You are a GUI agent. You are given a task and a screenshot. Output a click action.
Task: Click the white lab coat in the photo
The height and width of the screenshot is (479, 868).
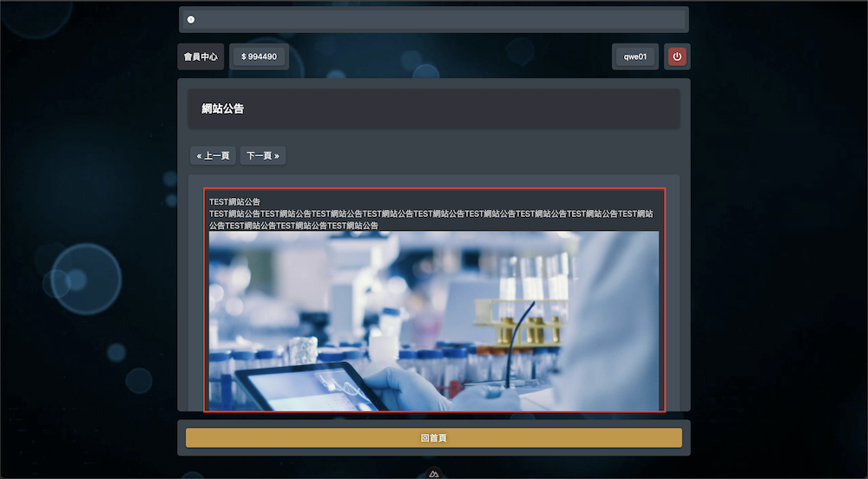point(612,330)
